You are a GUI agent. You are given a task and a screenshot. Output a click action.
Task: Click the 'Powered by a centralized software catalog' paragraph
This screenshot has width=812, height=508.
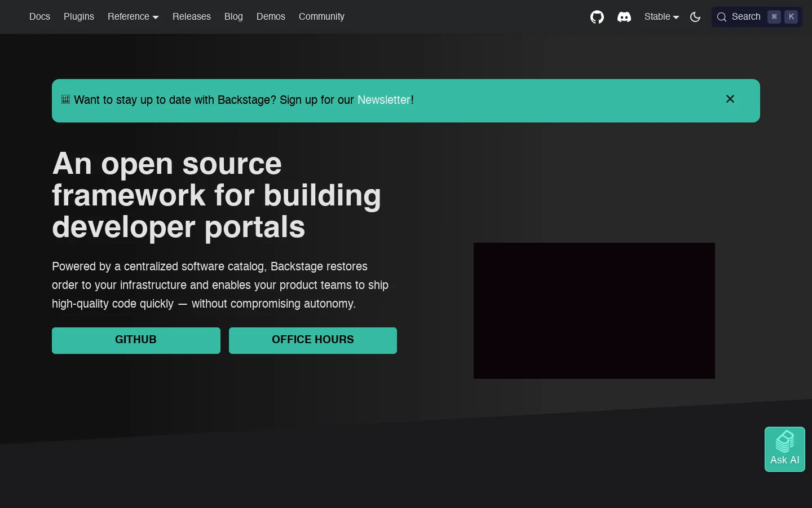click(220, 285)
